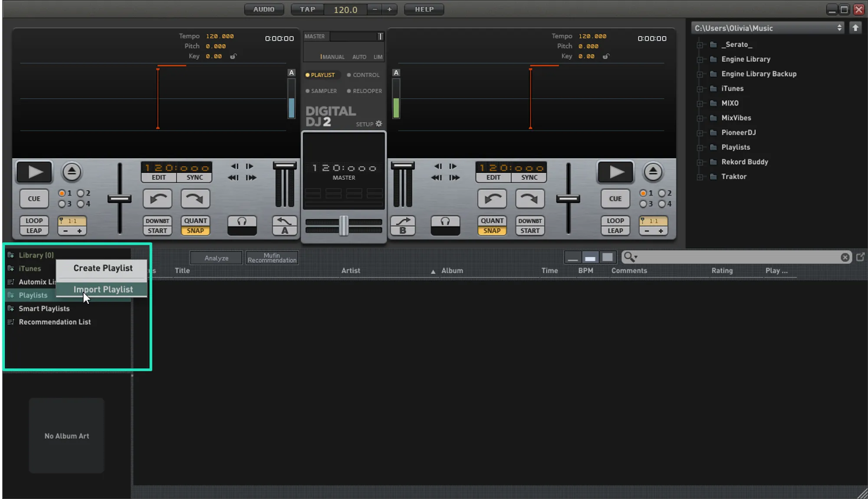Click left deck key lock icon
The width and height of the screenshot is (868, 499).
[233, 56]
